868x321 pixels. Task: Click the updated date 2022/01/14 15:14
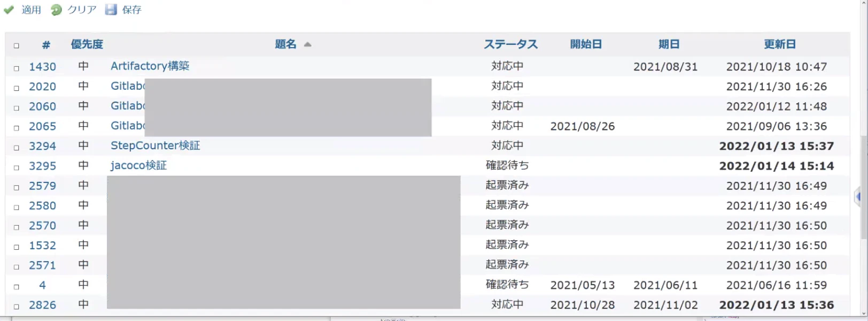777,166
